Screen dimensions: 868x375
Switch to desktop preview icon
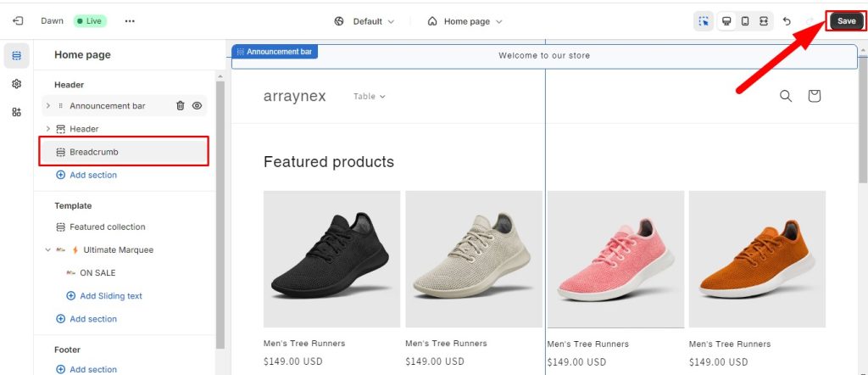(x=726, y=21)
